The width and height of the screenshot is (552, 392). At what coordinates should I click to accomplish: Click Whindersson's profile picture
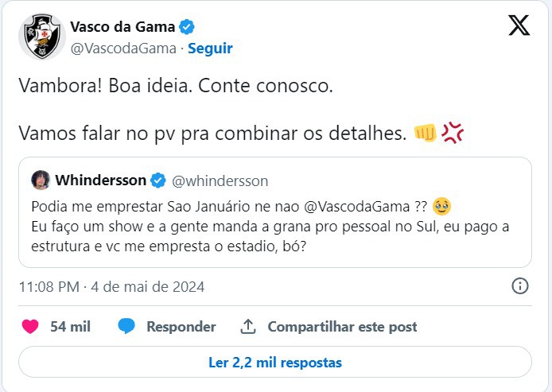[x=41, y=180]
